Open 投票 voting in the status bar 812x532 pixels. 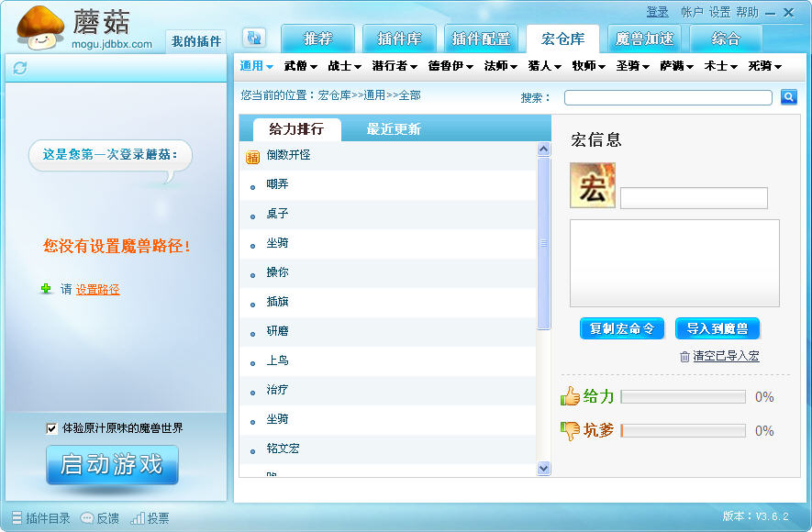(150, 518)
